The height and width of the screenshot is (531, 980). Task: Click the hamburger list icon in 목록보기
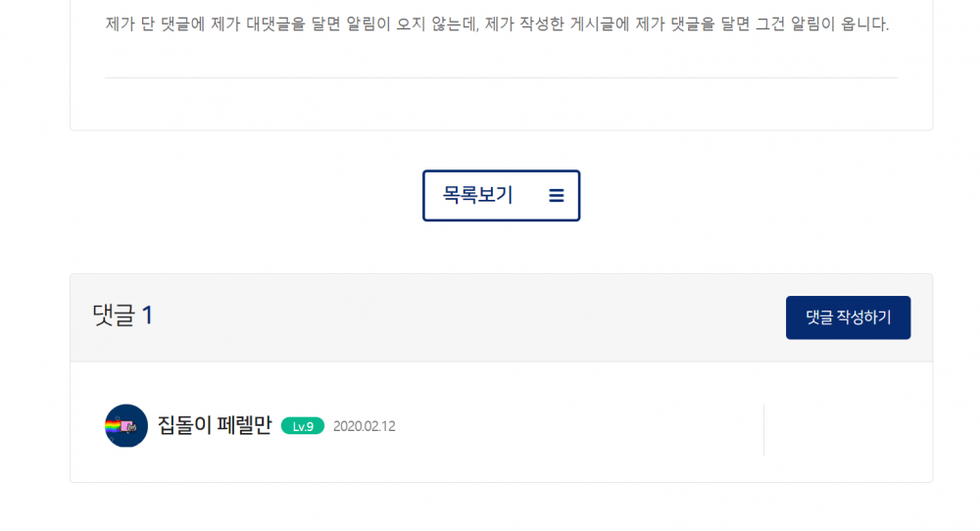tap(557, 196)
